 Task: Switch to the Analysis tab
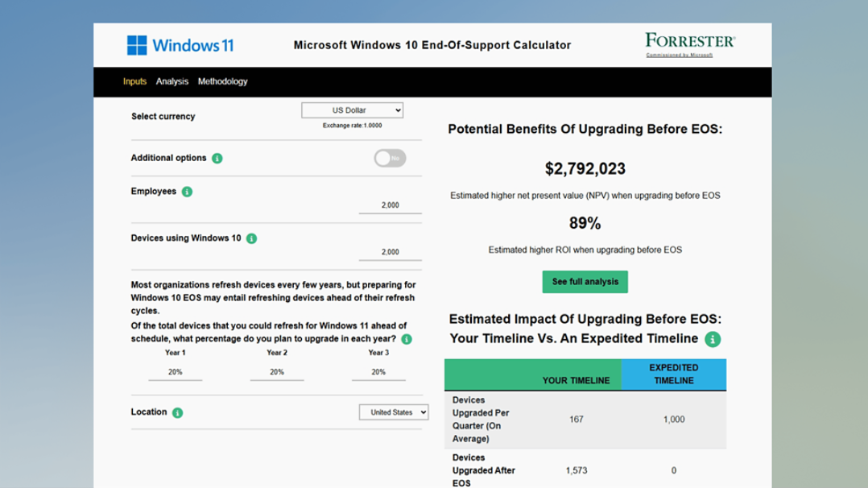(172, 81)
